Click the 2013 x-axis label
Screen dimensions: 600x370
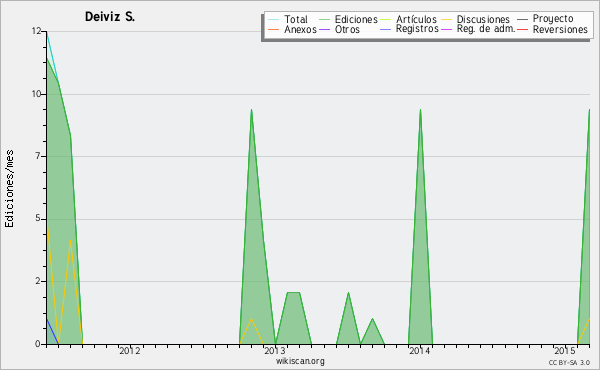[274, 350]
